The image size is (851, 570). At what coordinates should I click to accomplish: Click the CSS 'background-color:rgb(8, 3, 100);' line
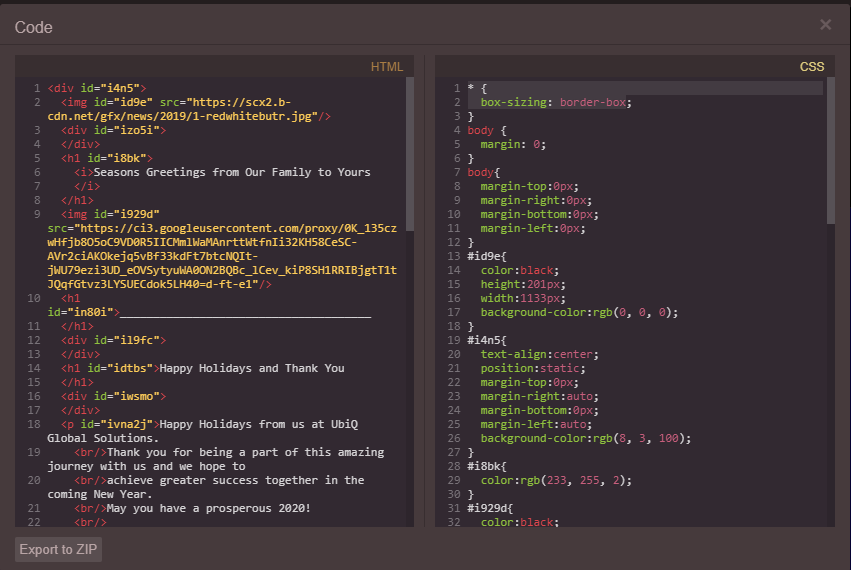point(586,438)
